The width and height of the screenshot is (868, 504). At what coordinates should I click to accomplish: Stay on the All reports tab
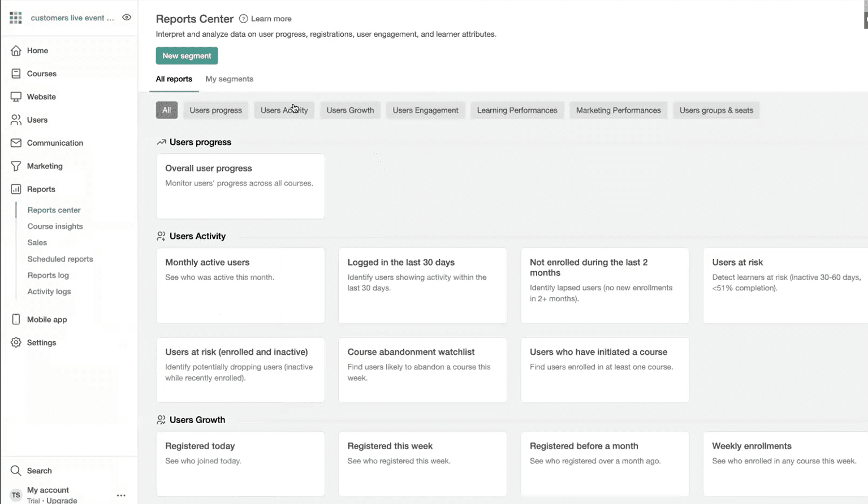pos(174,79)
